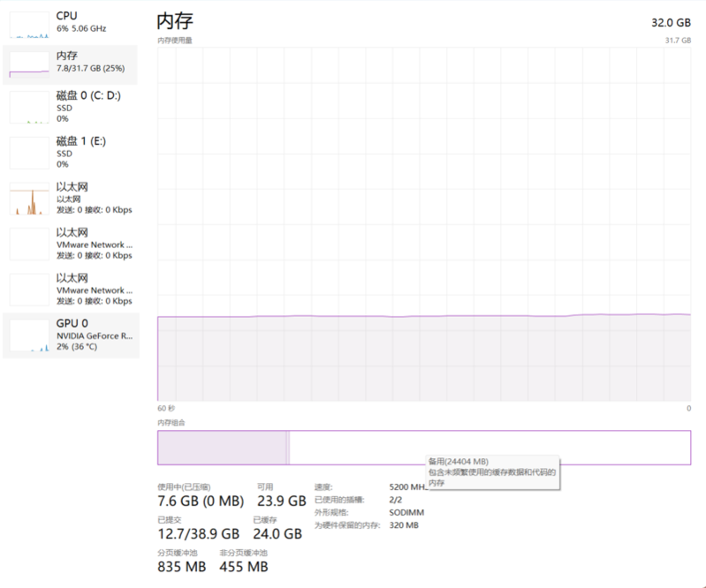This screenshot has height=588, width=706.
Task: Click the GPU 0 mini graph thumbnail
Action: (29, 336)
